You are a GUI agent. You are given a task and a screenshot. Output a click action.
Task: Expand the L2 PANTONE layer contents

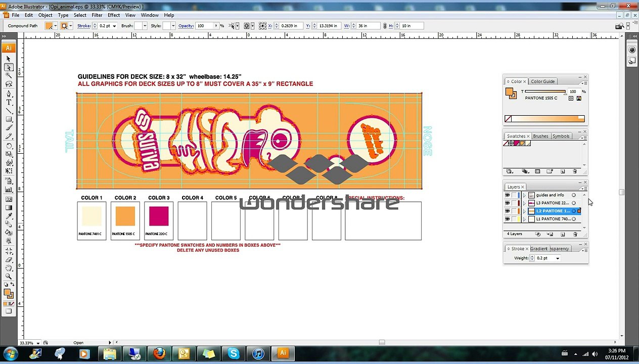click(x=524, y=211)
